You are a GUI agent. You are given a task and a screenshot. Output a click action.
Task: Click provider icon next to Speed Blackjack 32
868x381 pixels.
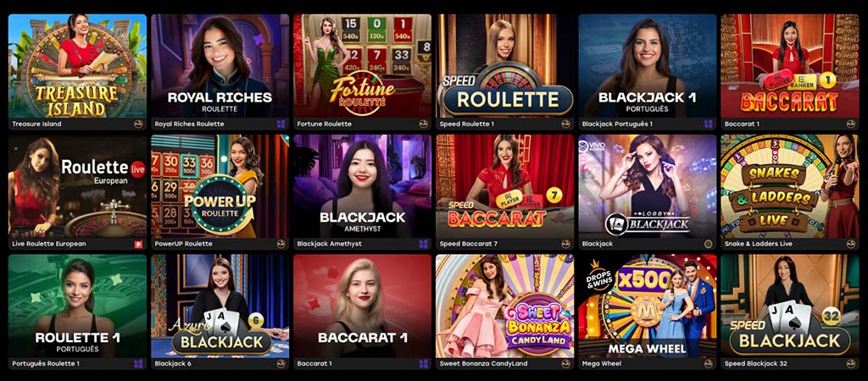pos(851,364)
